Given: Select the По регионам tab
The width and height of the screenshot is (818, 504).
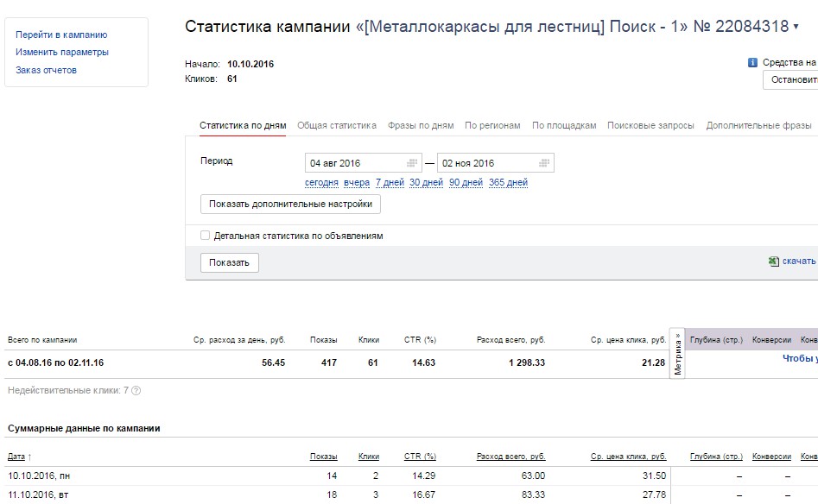Looking at the screenshot, I should (492, 126).
